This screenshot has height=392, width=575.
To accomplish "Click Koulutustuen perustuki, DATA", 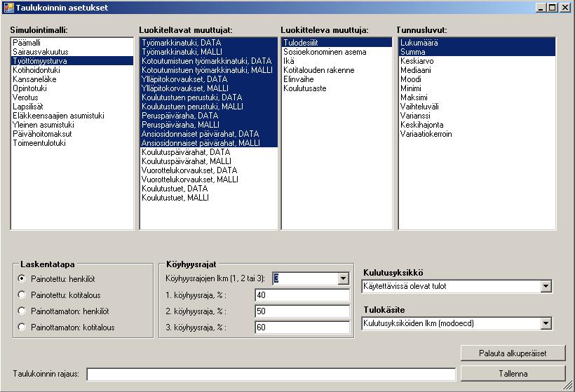I will click(209, 97).
